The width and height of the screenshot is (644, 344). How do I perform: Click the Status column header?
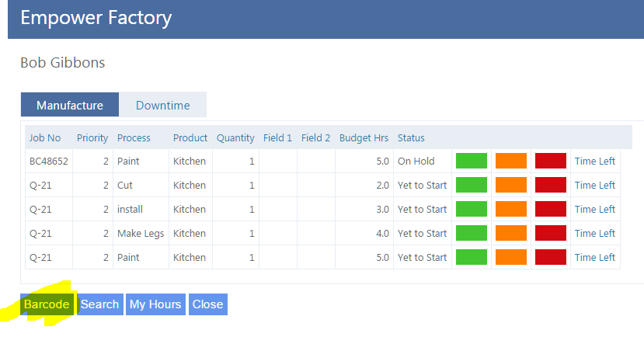pos(411,137)
